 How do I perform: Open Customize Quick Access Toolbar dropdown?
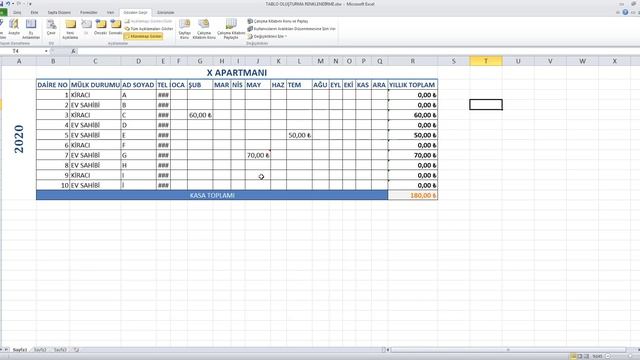(30, 4)
